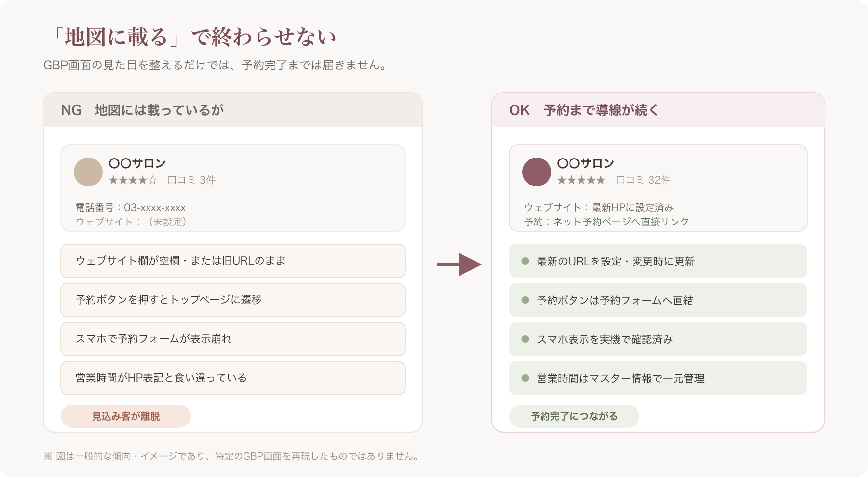This screenshot has width=868, height=477.
Task: Click the ウェブサイト:(未設定) line
Action: [x=131, y=222]
